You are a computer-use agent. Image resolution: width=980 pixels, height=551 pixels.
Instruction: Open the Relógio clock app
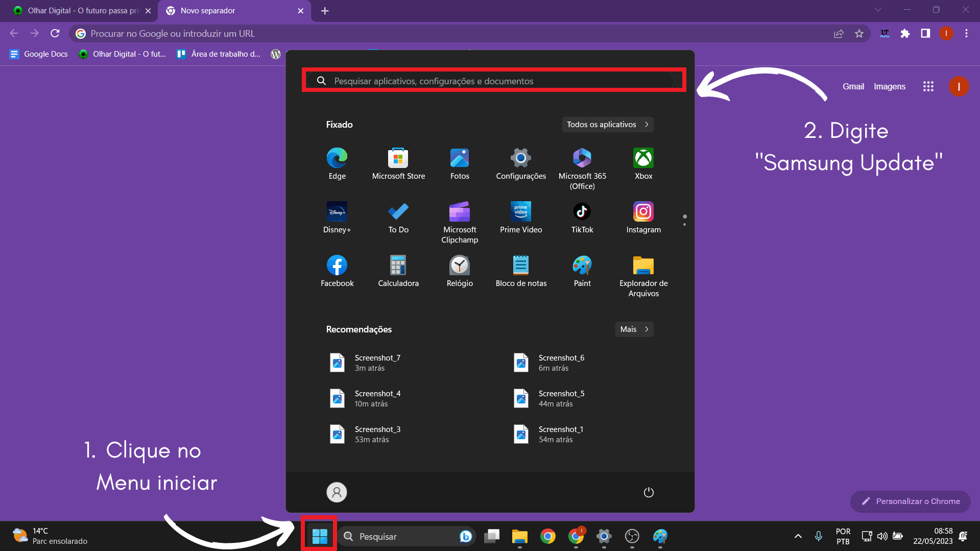(x=460, y=271)
